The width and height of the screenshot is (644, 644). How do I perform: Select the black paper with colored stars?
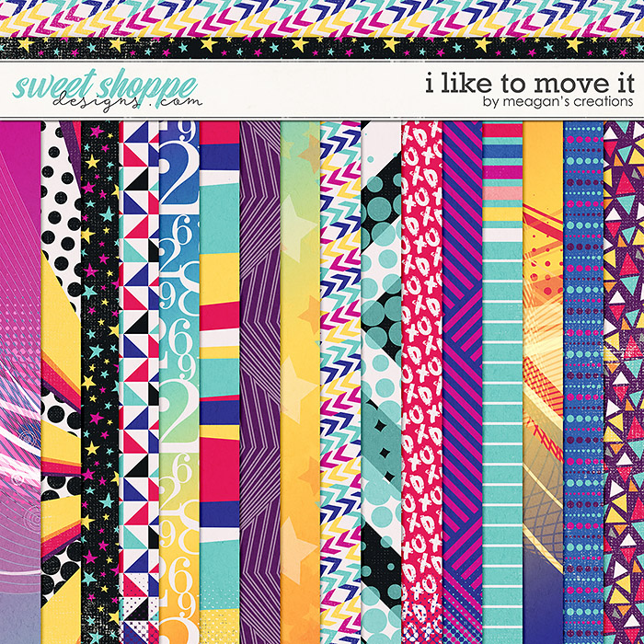pos(99,382)
